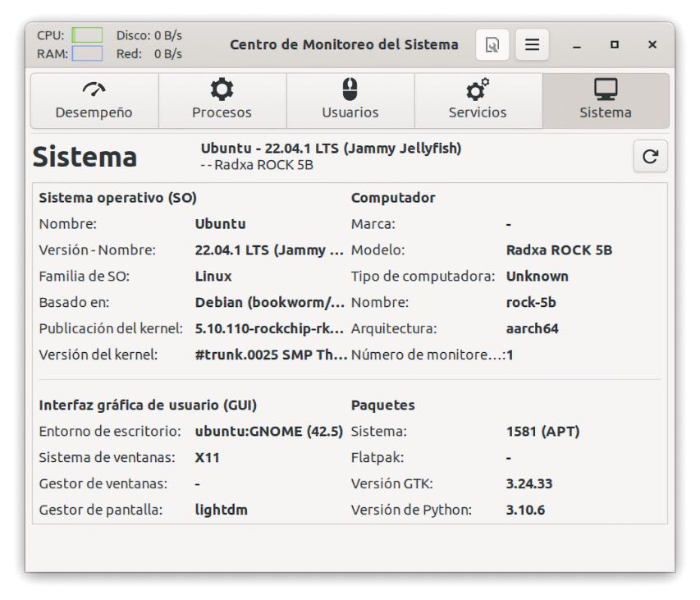
Task: Click the hostname value rock-5b
Action: (x=531, y=303)
